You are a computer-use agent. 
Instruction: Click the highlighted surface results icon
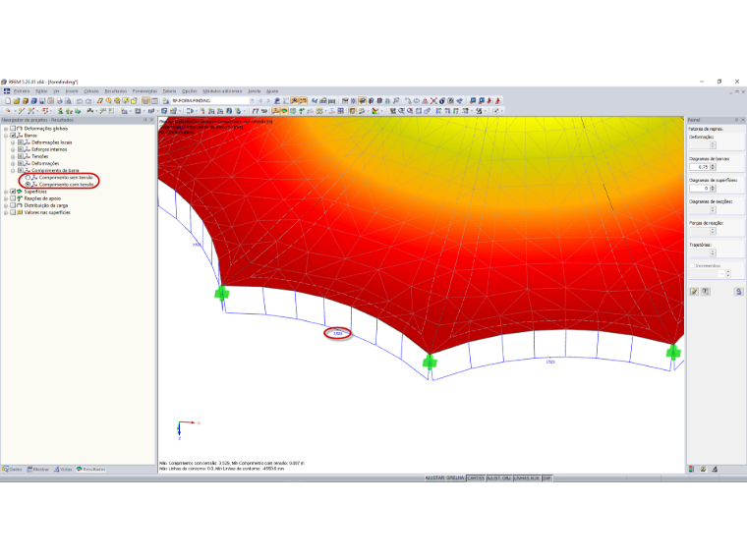click(x=284, y=111)
